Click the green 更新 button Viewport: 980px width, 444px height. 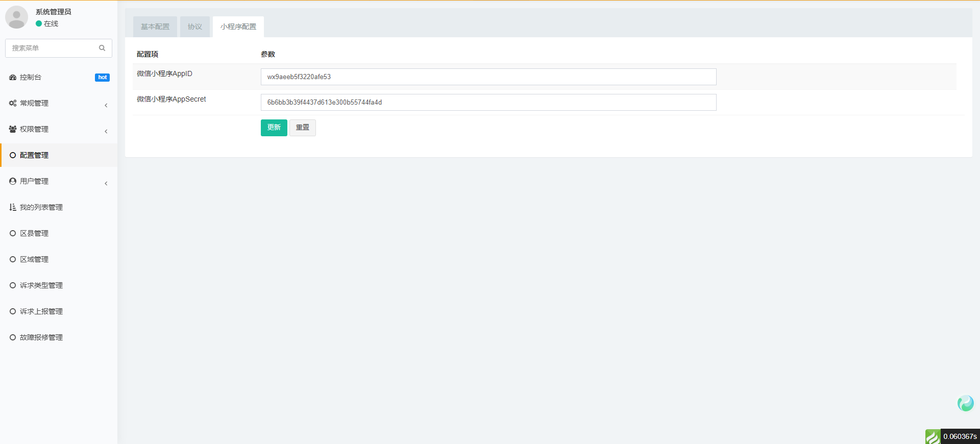click(x=274, y=128)
